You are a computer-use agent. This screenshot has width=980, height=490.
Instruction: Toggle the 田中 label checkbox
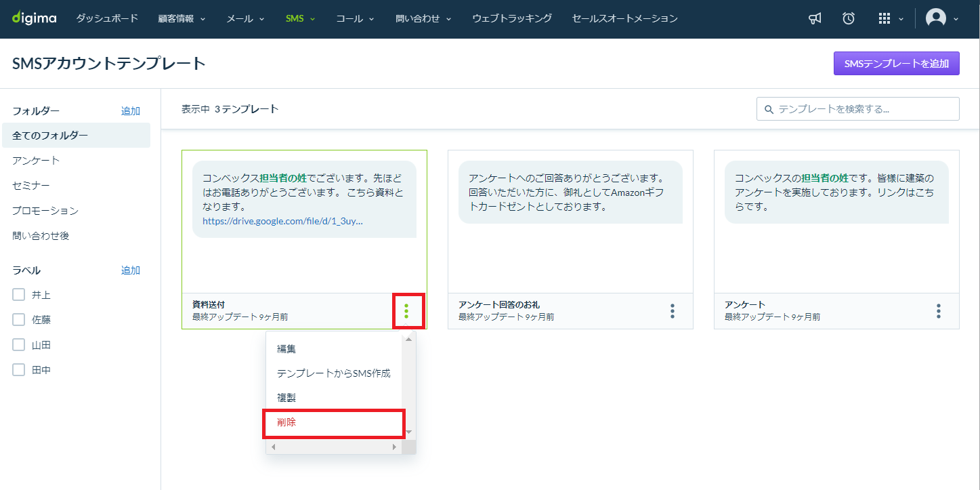click(19, 370)
